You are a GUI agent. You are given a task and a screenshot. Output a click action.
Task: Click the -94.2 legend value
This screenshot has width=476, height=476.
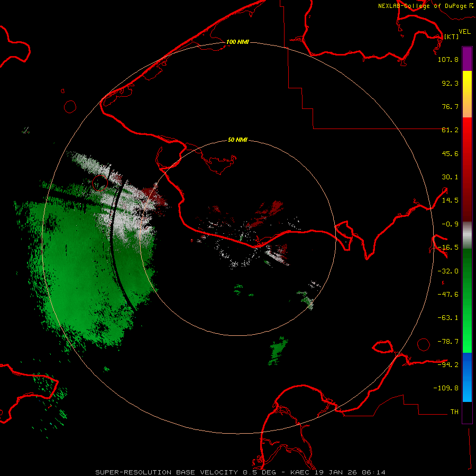[x=448, y=364]
